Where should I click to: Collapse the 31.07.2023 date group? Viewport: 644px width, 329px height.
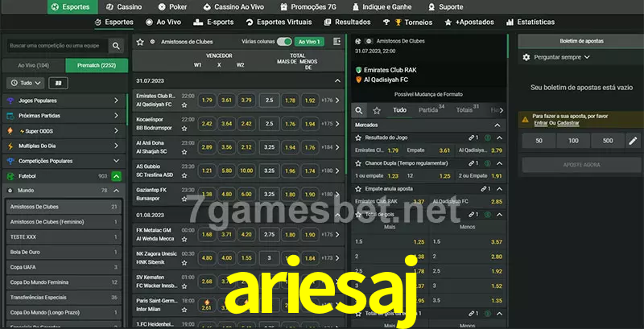(337, 81)
